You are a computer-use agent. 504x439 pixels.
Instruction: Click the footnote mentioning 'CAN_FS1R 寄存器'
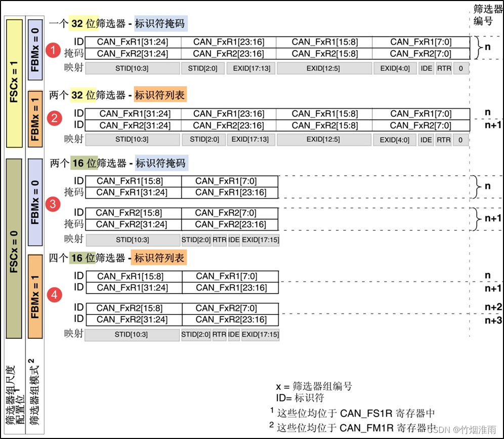click(x=353, y=413)
